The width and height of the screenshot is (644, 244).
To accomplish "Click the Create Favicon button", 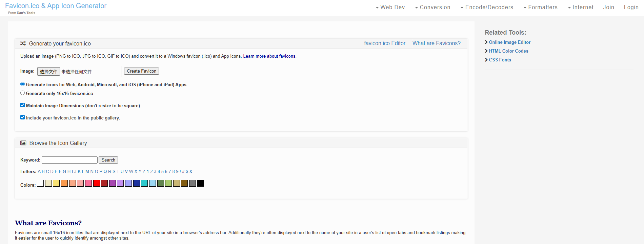I will click(141, 71).
